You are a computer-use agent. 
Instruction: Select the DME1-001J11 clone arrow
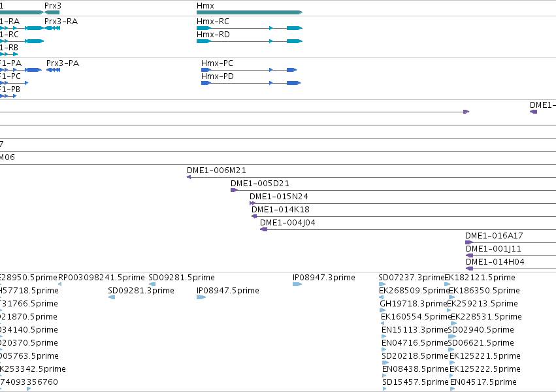(x=470, y=255)
